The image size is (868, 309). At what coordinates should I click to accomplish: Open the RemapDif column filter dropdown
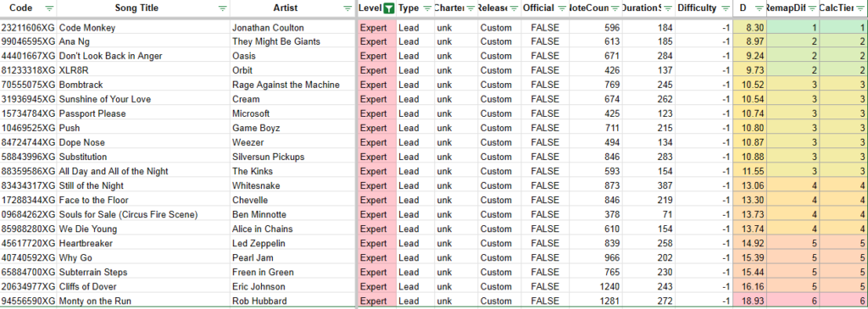812,8
